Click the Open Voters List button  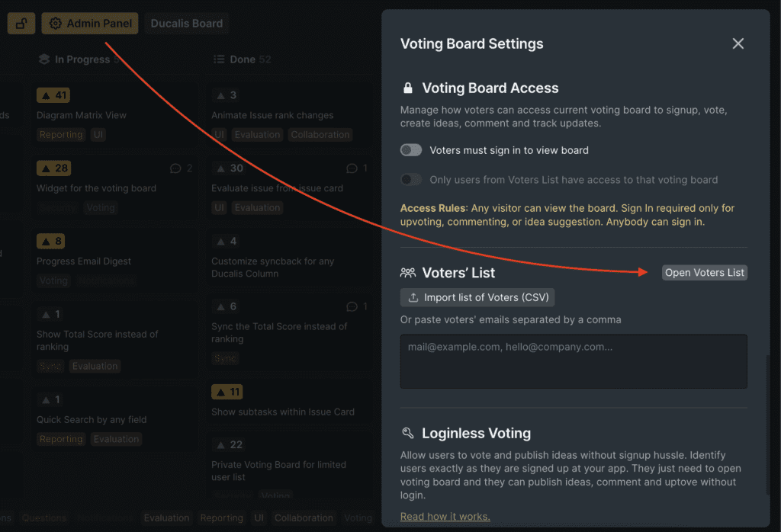[704, 273]
